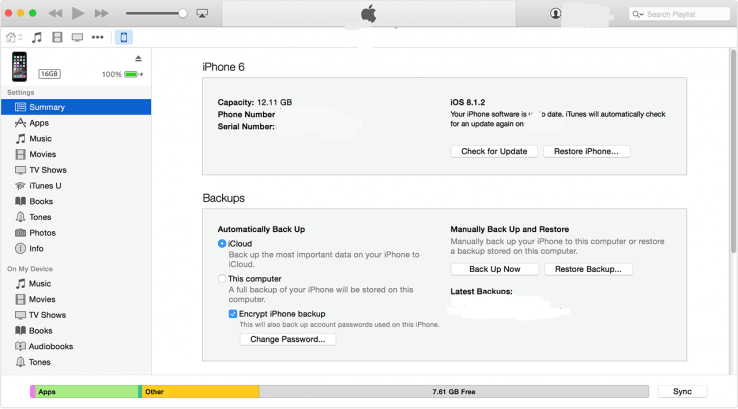Click Restore Backup button
The height and width of the screenshot is (409, 738).
click(x=588, y=269)
